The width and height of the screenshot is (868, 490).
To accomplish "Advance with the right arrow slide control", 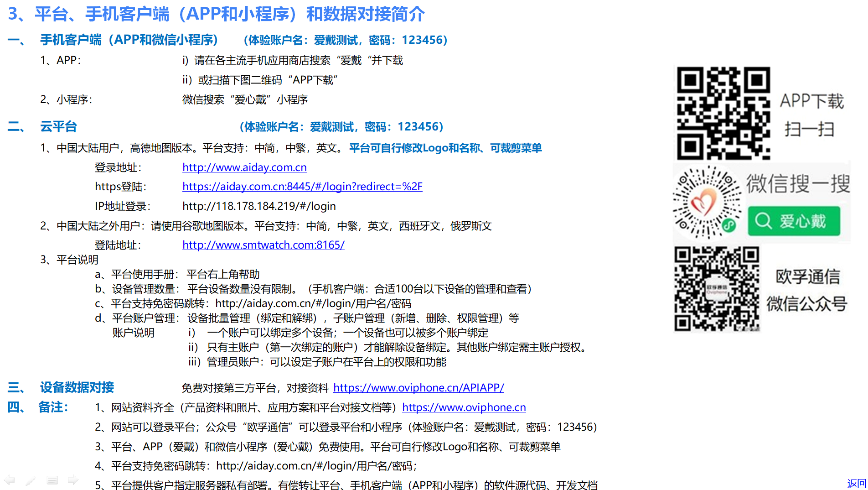I will tap(73, 480).
